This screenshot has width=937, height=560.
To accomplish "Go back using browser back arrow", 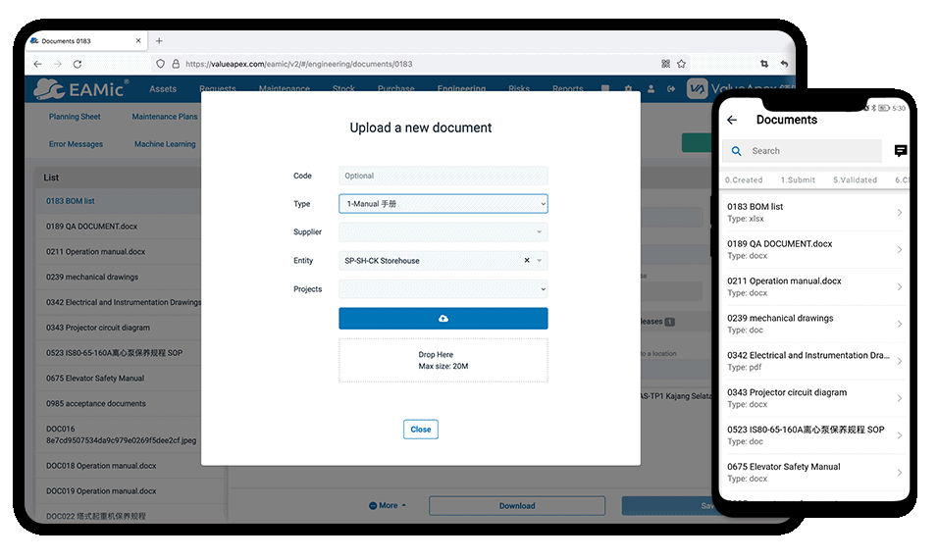I will (37, 64).
